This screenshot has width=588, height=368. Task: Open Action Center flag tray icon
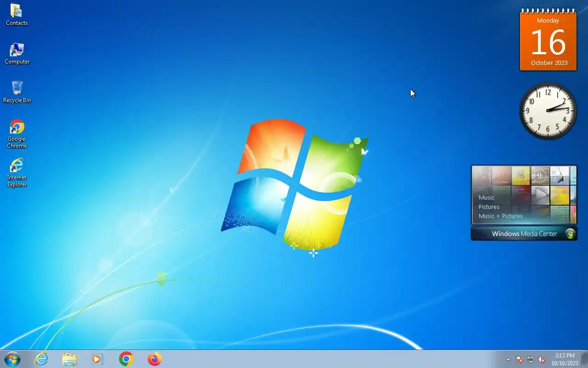520,359
